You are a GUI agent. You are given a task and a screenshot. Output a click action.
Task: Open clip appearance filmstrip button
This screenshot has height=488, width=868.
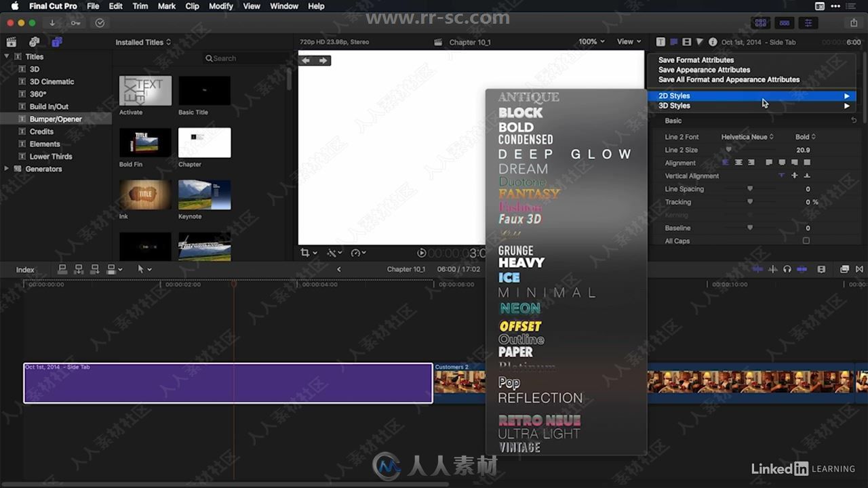click(x=821, y=269)
